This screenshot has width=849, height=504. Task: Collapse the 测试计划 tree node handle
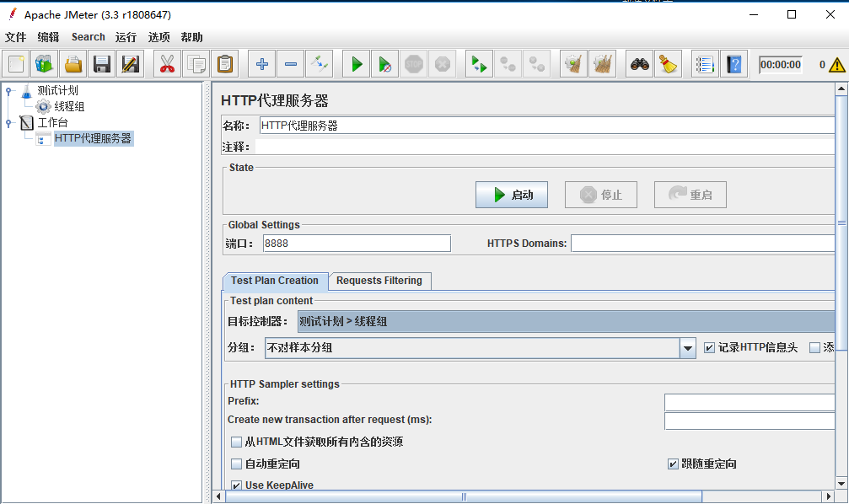pos(8,91)
